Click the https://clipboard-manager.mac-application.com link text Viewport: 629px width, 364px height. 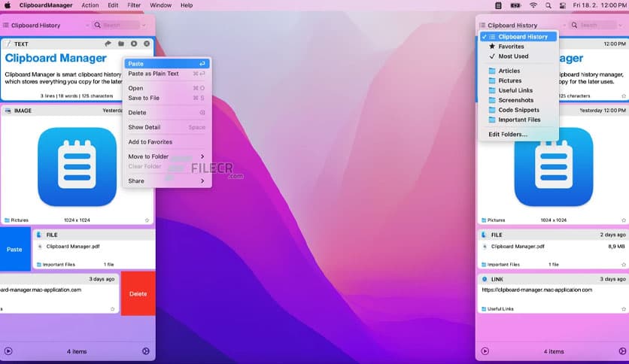pyautogui.click(x=536, y=290)
